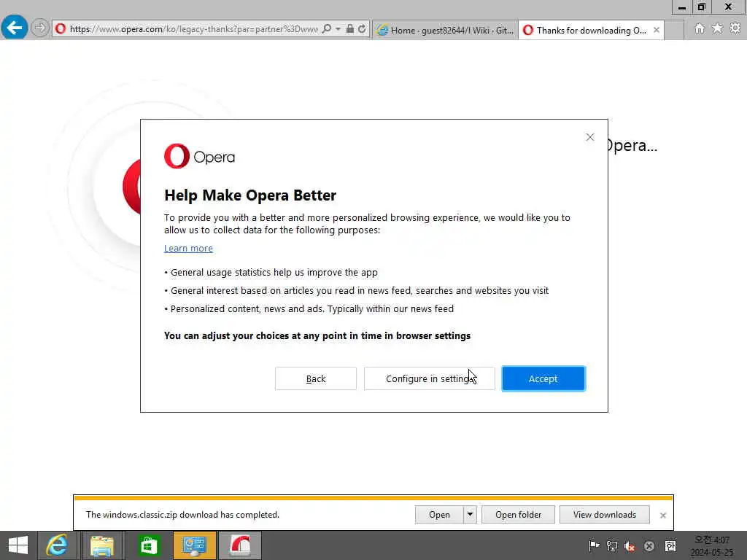Click Internet Explorer taskbar icon
The image size is (747, 560).
coord(57,545)
